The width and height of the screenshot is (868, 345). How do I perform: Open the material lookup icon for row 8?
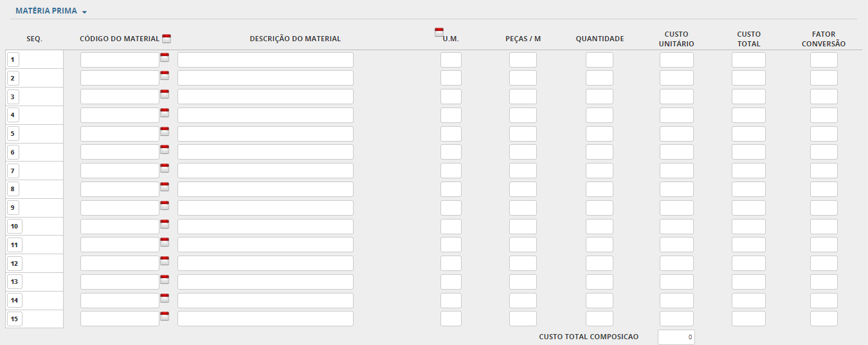coord(165,187)
